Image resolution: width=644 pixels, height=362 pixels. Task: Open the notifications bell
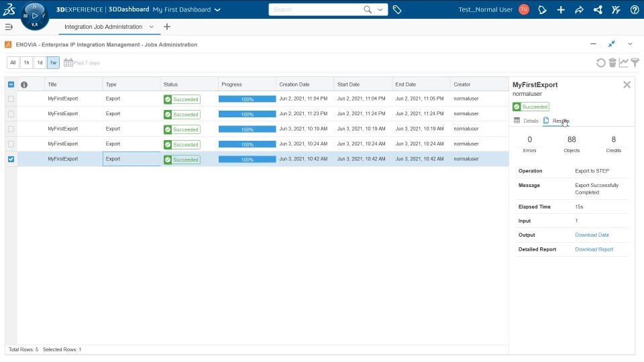coord(543,10)
